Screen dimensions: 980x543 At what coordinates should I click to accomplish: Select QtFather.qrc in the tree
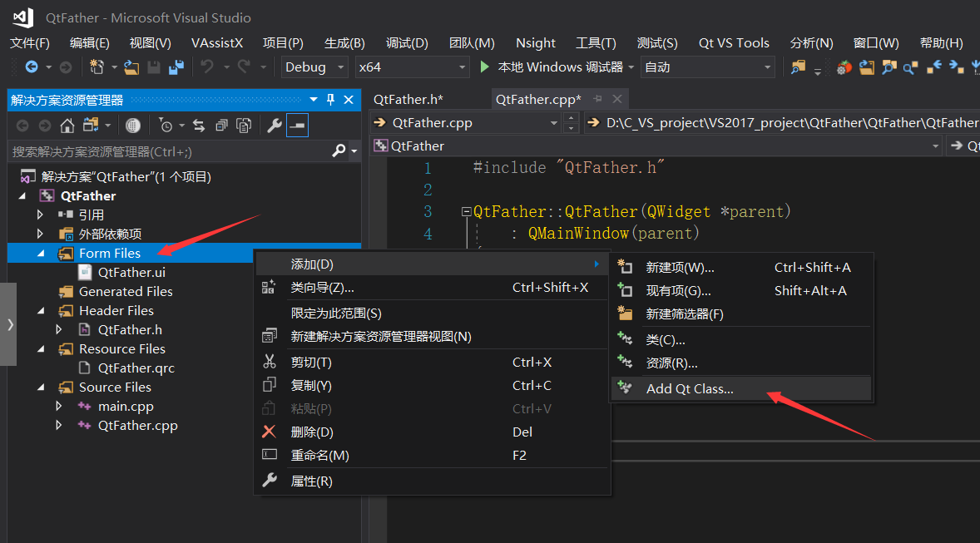click(x=136, y=368)
